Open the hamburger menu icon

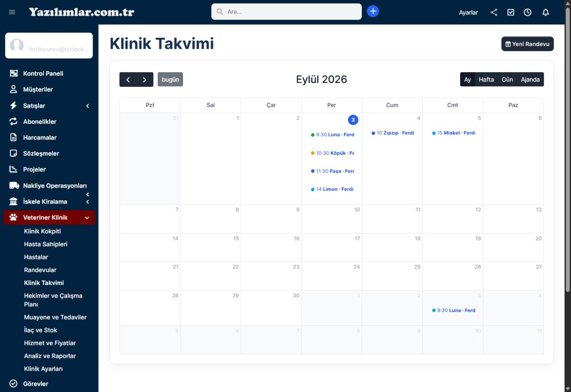click(12, 12)
